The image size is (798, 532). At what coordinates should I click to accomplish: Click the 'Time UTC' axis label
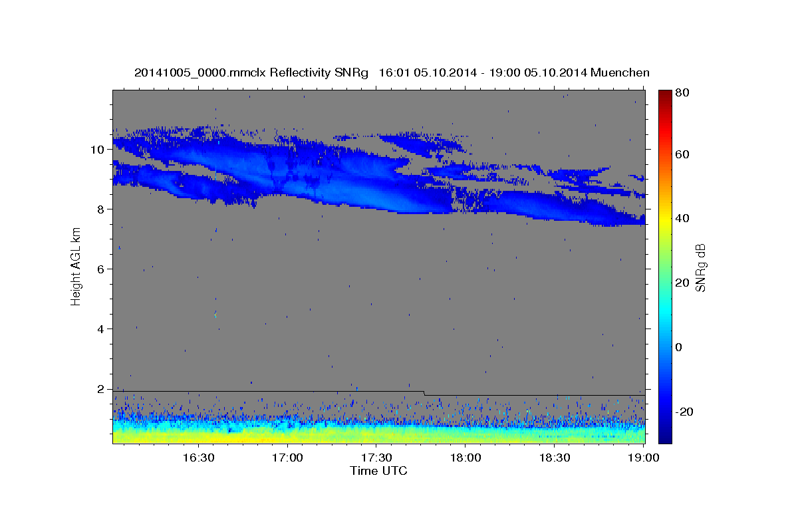[378, 471]
